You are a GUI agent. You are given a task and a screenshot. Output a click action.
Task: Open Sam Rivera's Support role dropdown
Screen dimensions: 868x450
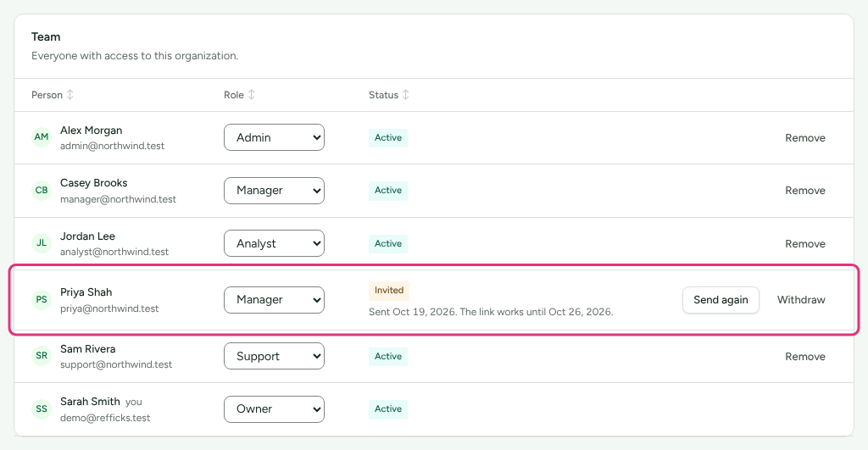(x=274, y=356)
